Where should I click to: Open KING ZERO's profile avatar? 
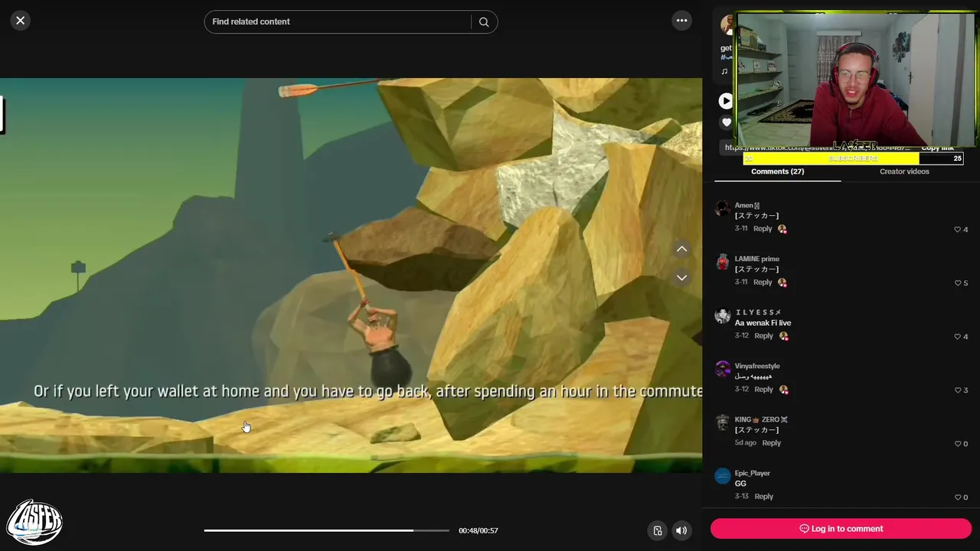tap(723, 423)
